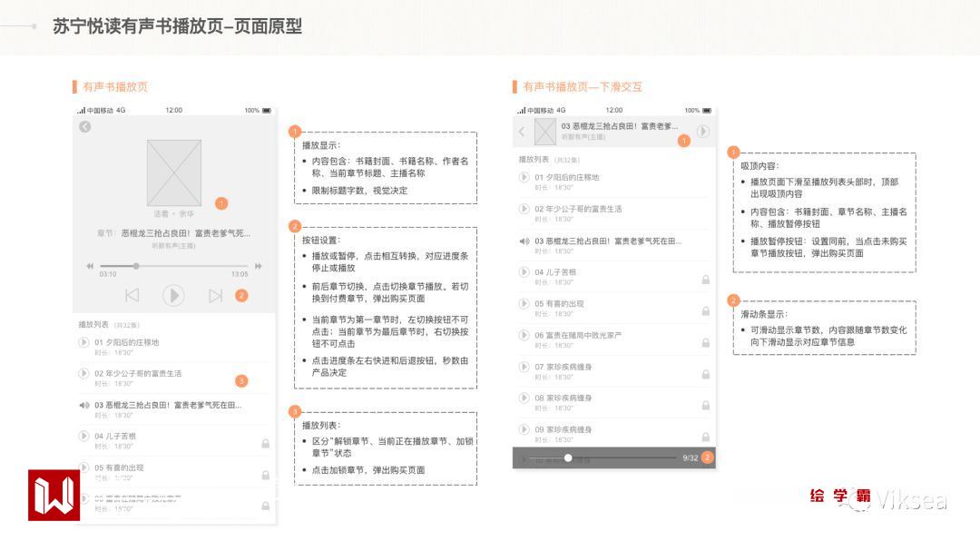Click play icon of 04 儿子苦根 in 下滑交互
The image size is (980, 541).
click(524, 272)
